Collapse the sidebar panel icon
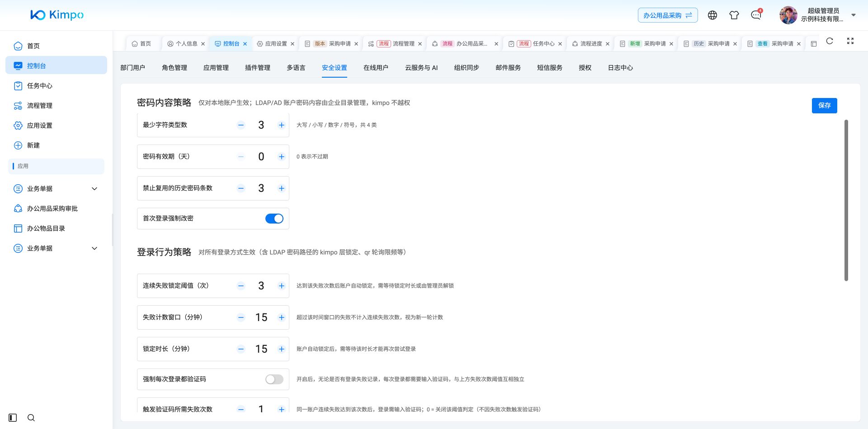Viewport: 868px width, 429px height. [13, 418]
